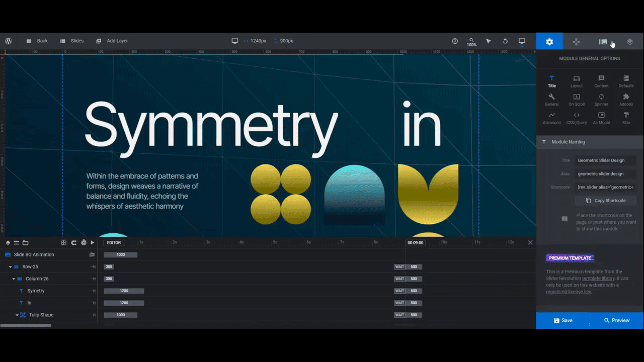The image size is (644, 362).
Task: Select the Defaults option icon
Action: point(626,81)
